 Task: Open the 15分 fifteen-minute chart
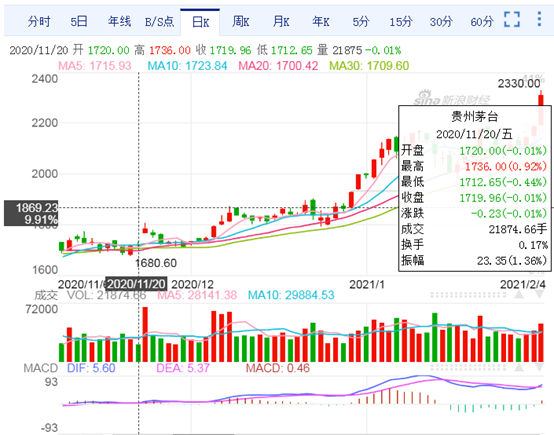tap(401, 22)
